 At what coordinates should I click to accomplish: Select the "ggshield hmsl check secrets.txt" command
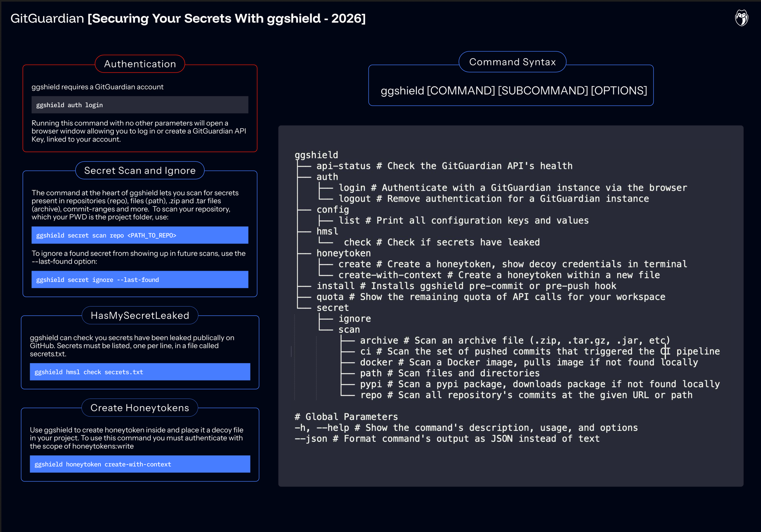point(140,372)
